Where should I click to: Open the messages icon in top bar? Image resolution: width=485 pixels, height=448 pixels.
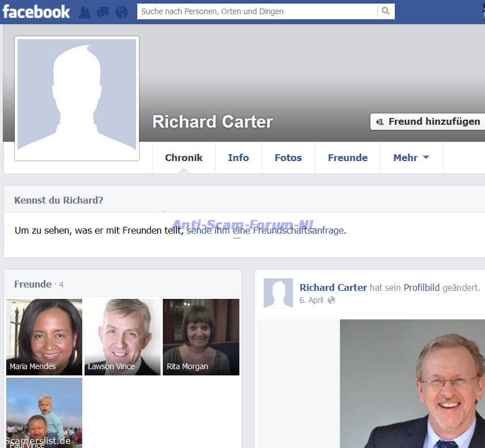(103, 12)
